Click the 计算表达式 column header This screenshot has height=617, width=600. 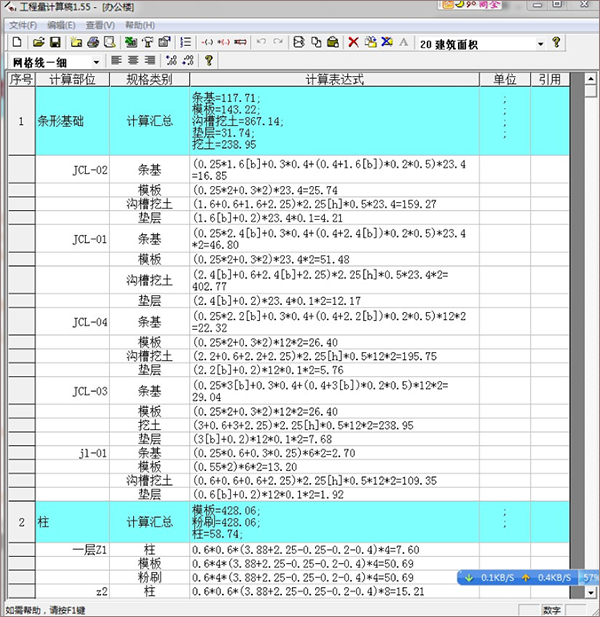click(334, 79)
